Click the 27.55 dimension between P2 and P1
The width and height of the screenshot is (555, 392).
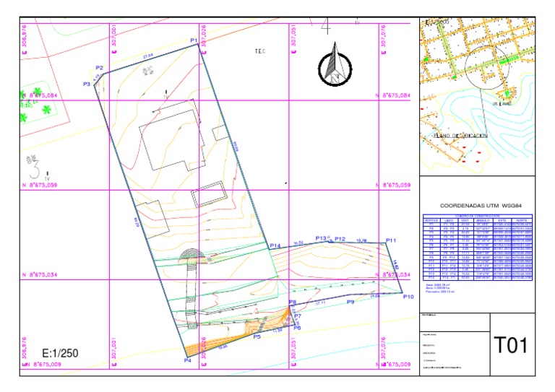(148, 56)
